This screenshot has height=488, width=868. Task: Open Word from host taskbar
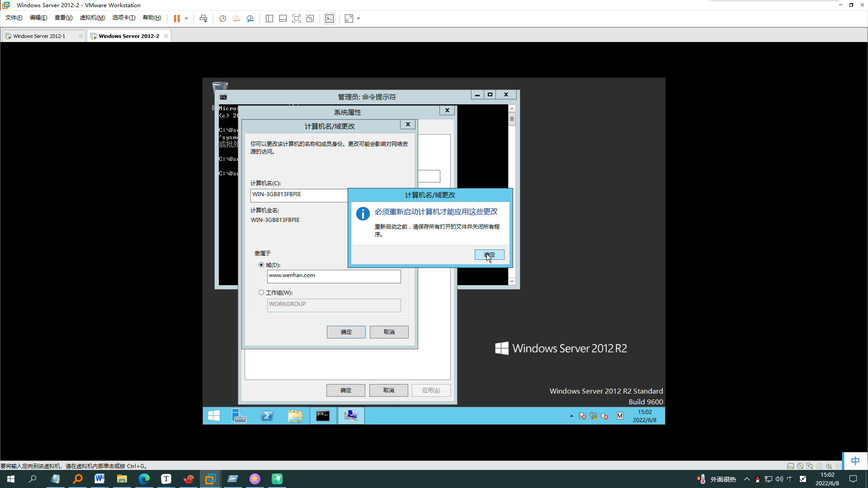[x=99, y=479]
